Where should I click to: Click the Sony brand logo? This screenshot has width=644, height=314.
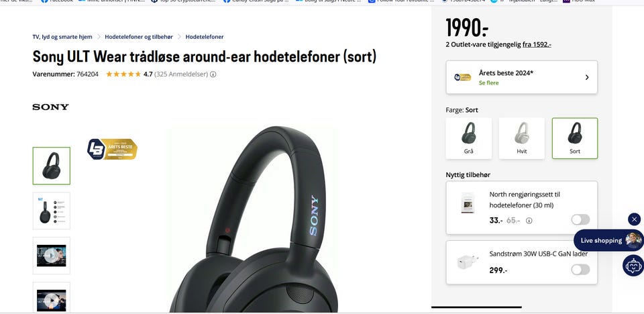click(50, 107)
